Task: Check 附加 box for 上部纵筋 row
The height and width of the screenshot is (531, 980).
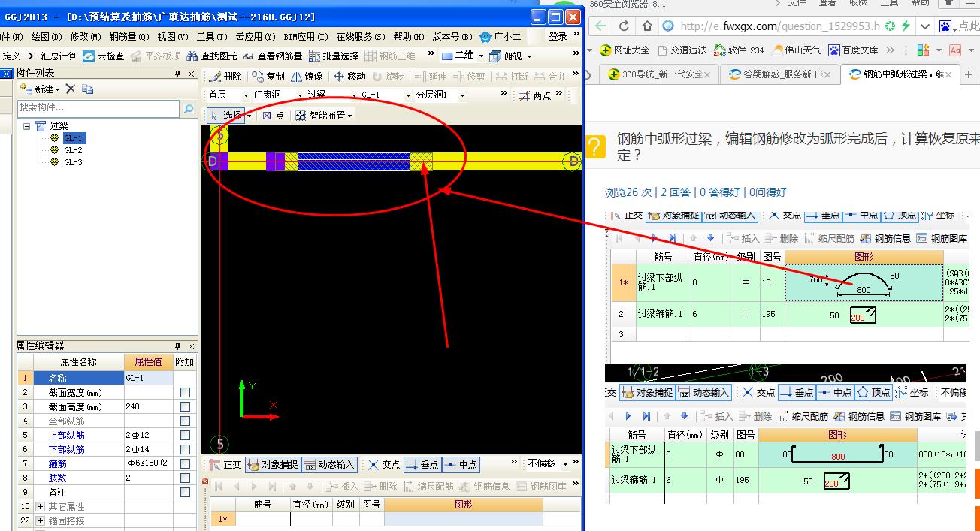Action: coord(185,436)
